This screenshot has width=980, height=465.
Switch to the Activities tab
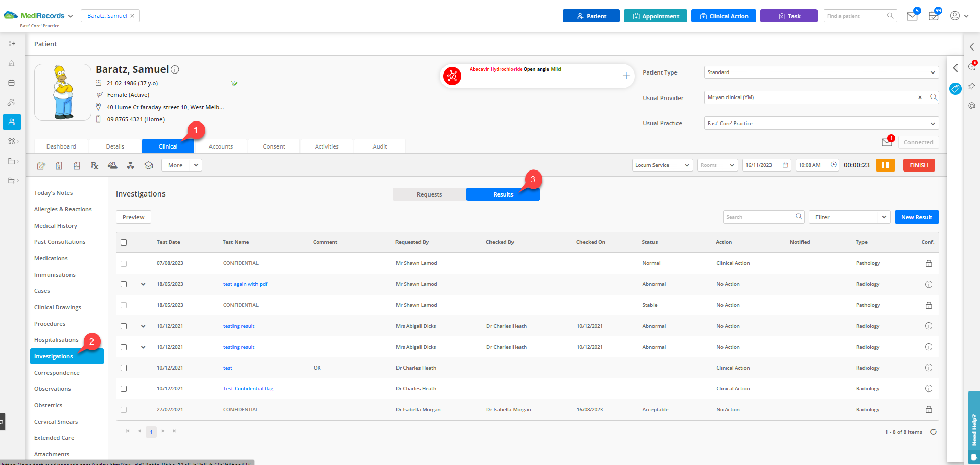pos(327,146)
